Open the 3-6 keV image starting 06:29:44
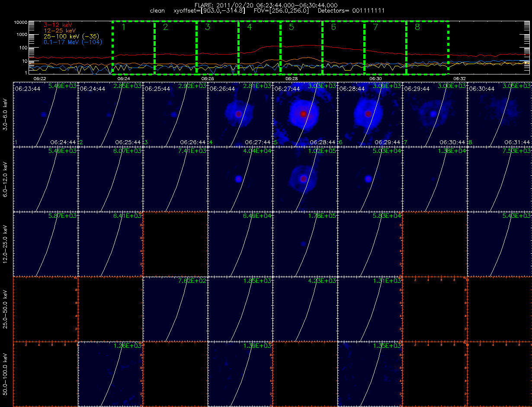 point(435,114)
